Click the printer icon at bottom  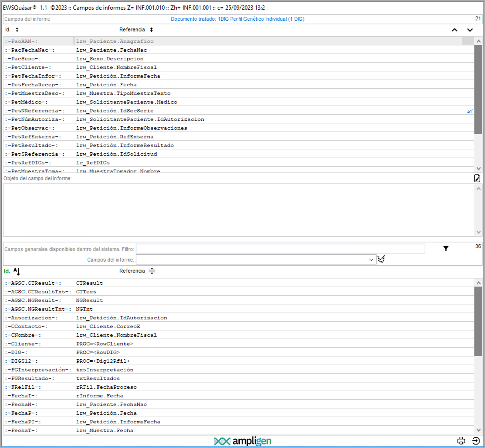(x=461, y=440)
